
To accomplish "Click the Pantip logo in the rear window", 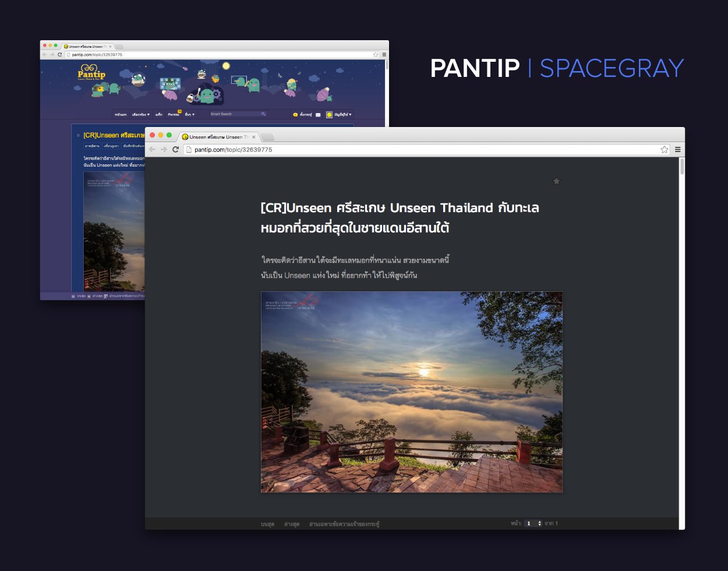I will coord(92,73).
